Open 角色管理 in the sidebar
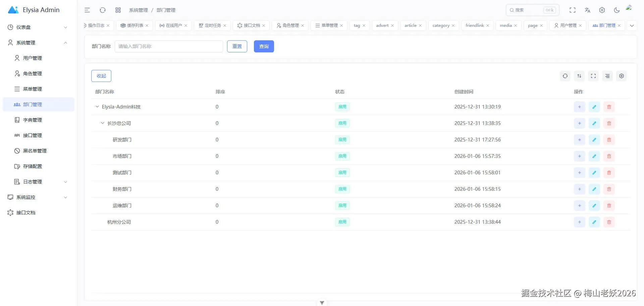The image size is (644, 306). click(38, 74)
